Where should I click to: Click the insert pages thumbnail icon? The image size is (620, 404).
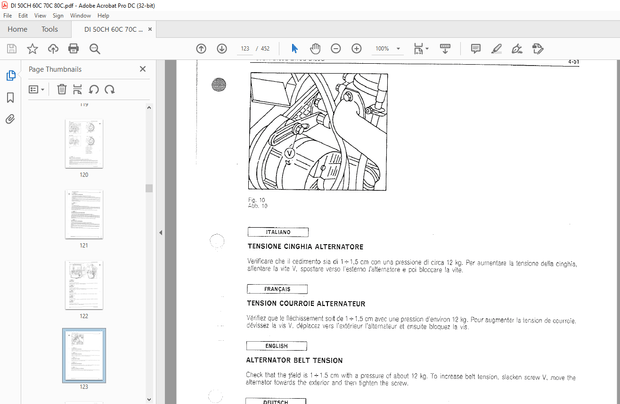pyautogui.click(x=78, y=89)
